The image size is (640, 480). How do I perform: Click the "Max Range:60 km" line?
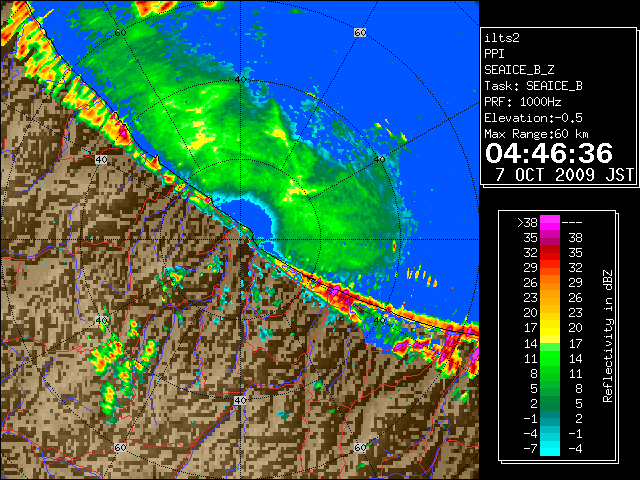pos(536,134)
